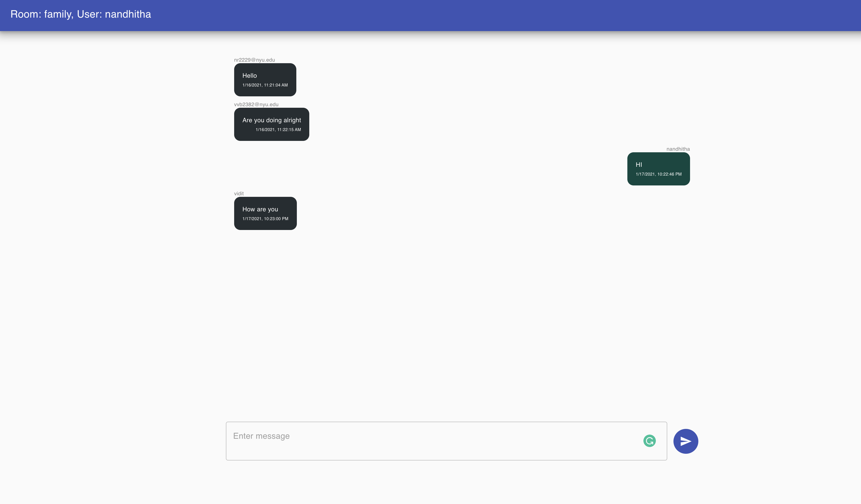
Task: Click timestamp 1/16/2021, 11:21:04 AM
Action: coord(265,85)
